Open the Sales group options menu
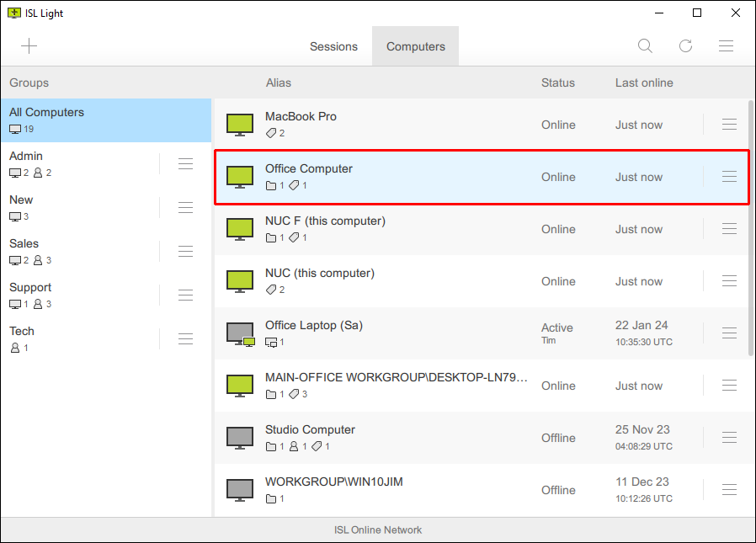This screenshot has width=756, height=543. 185,251
